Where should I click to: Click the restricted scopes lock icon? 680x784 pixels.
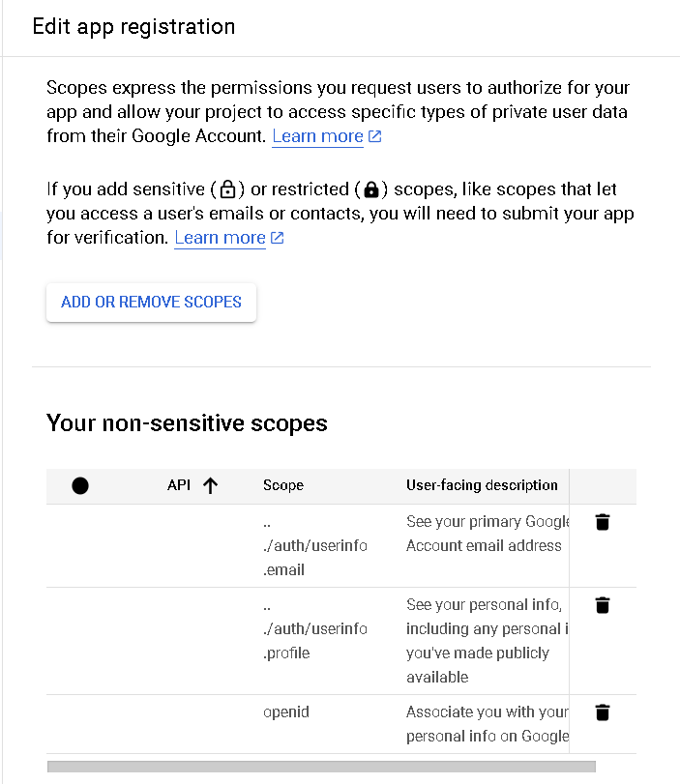tap(371, 189)
